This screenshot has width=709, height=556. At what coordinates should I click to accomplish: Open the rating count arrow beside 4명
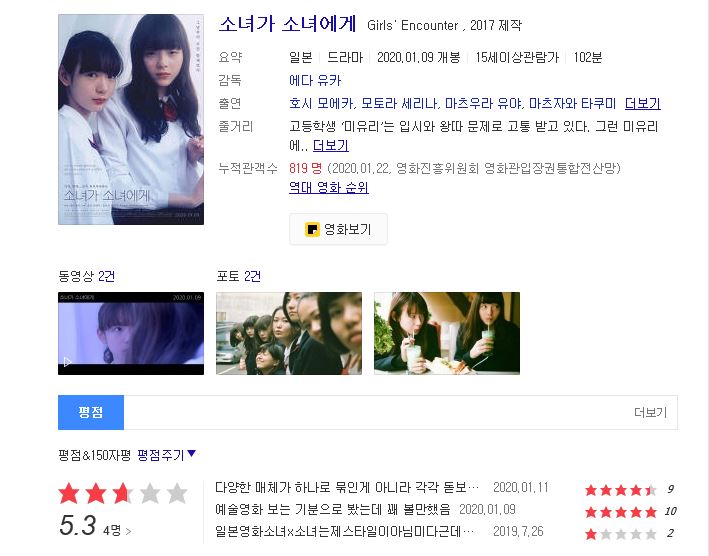click(x=128, y=531)
